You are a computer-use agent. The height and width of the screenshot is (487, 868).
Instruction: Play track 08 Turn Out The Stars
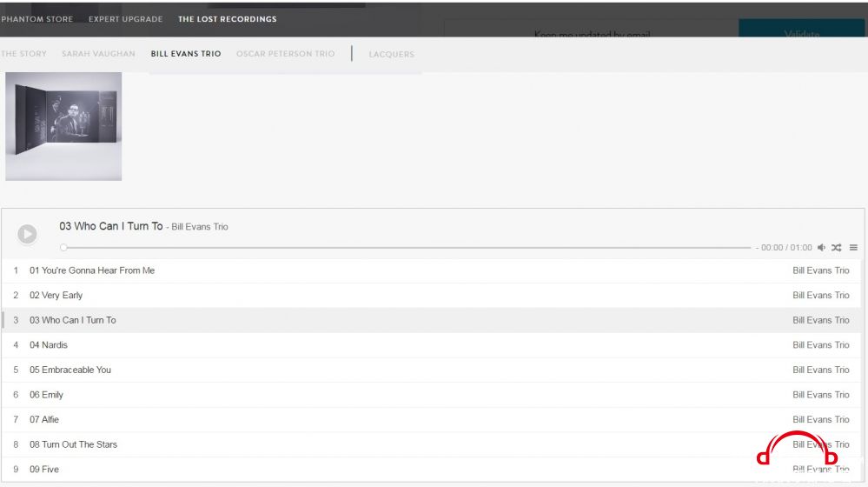431,444
